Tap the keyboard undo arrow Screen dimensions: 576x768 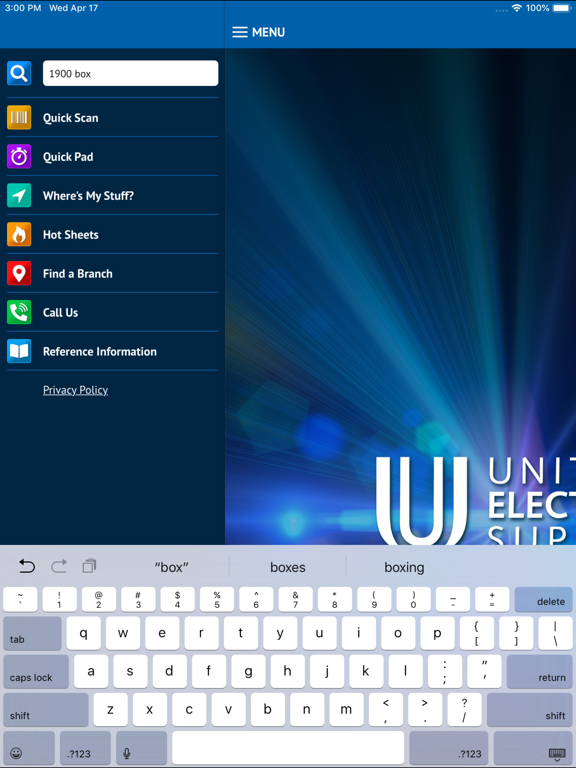pyautogui.click(x=27, y=566)
